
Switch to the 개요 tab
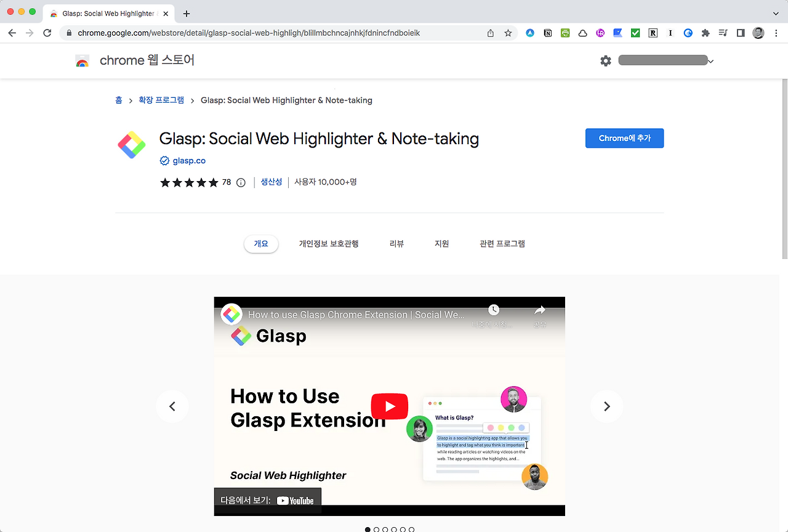(261, 244)
